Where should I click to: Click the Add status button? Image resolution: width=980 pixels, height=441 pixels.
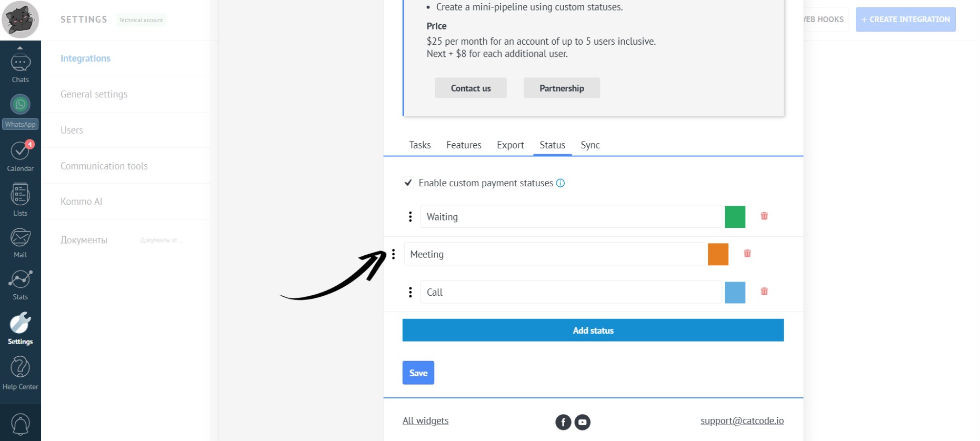[593, 330]
